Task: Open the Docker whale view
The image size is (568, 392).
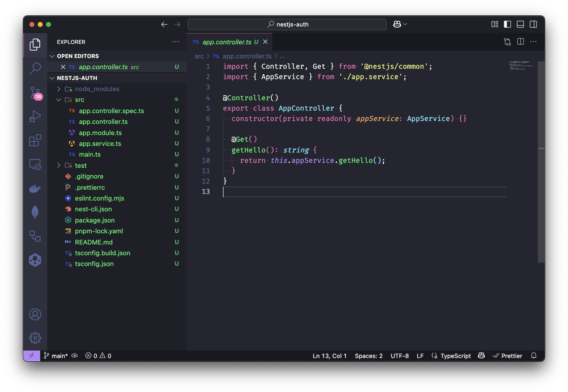Action: click(x=35, y=189)
